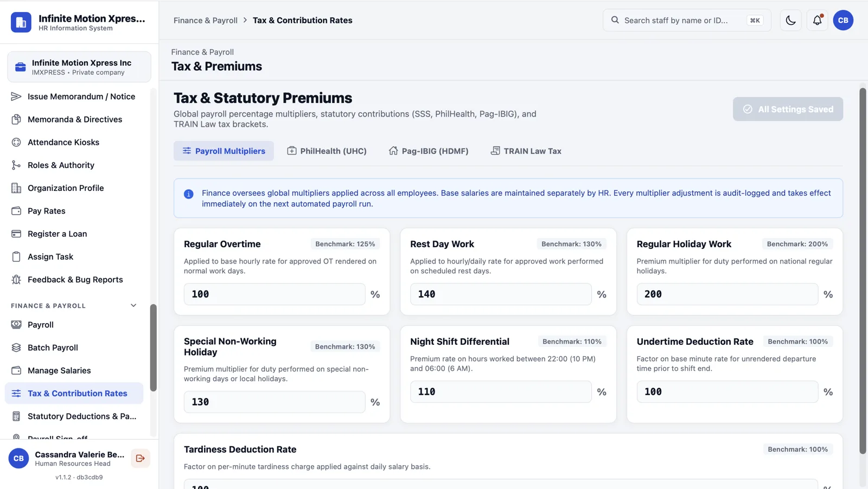This screenshot has width=868, height=489.
Task: Click the Benchmark: 110% badge
Action: click(572, 342)
